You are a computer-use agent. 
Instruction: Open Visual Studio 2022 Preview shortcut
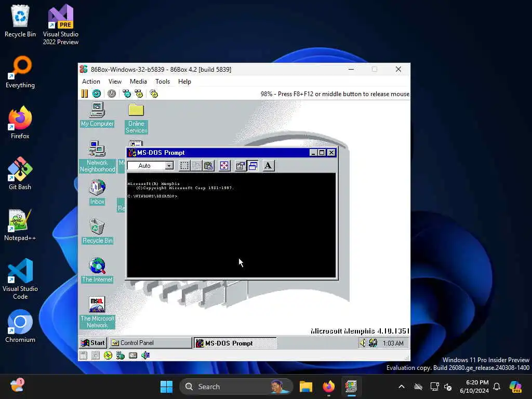point(61,24)
